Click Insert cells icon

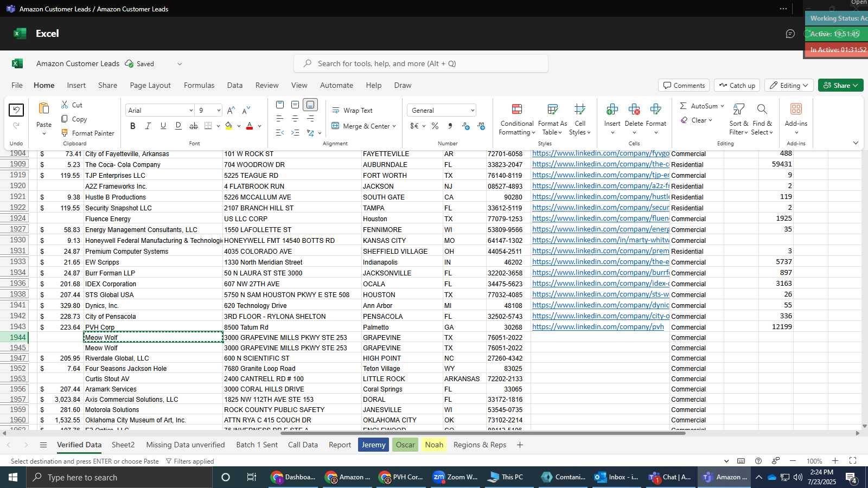pos(612,110)
